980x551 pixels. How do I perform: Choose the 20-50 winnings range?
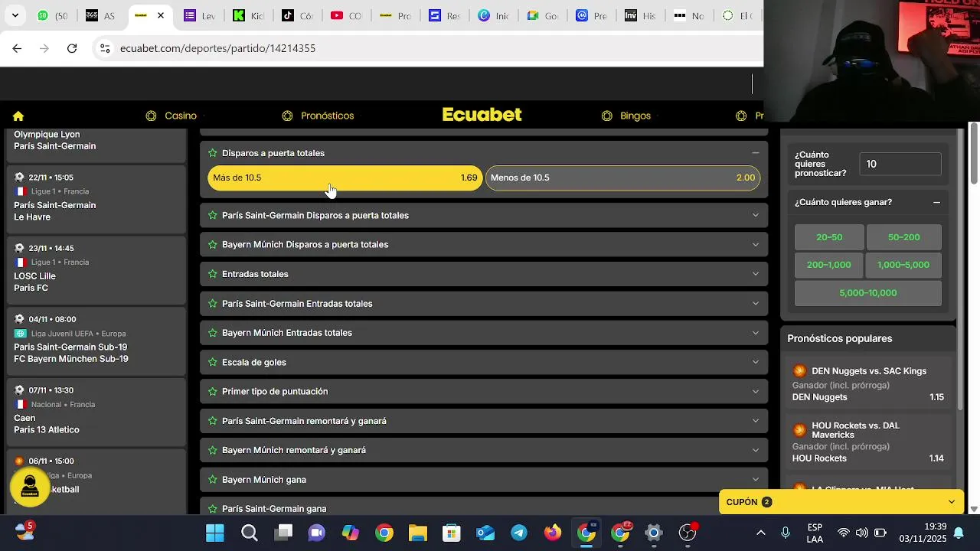click(x=829, y=237)
